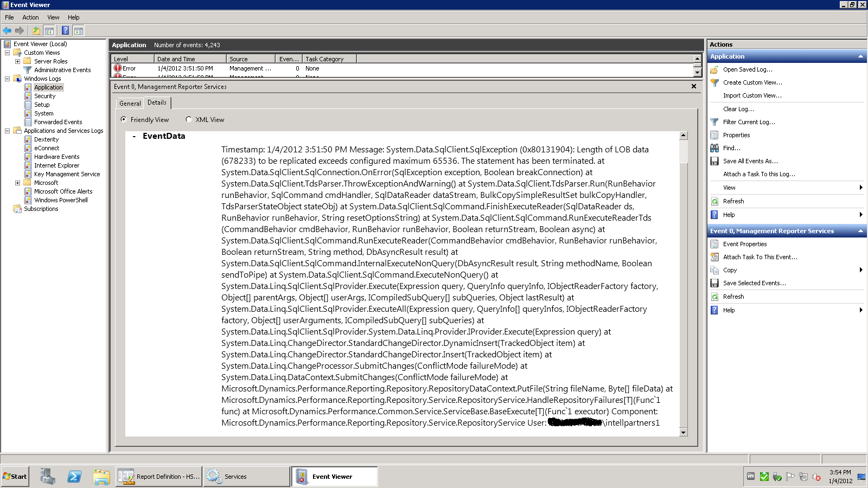Click the Filter Current Log funnel icon

[x=714, y=122]
